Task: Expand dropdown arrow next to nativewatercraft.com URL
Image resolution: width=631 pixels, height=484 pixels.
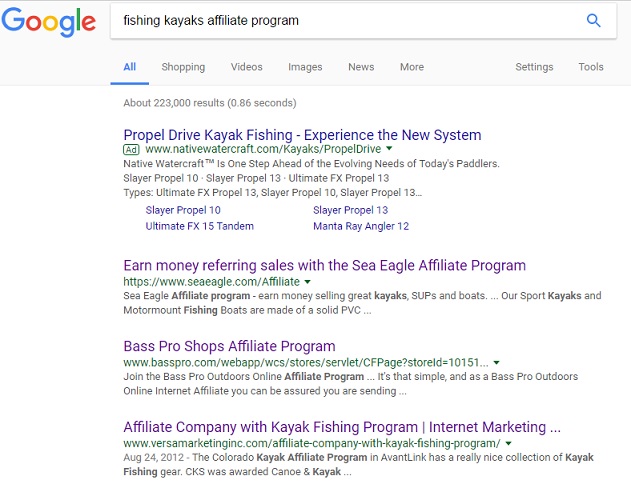Action: (x=389, y=148)
